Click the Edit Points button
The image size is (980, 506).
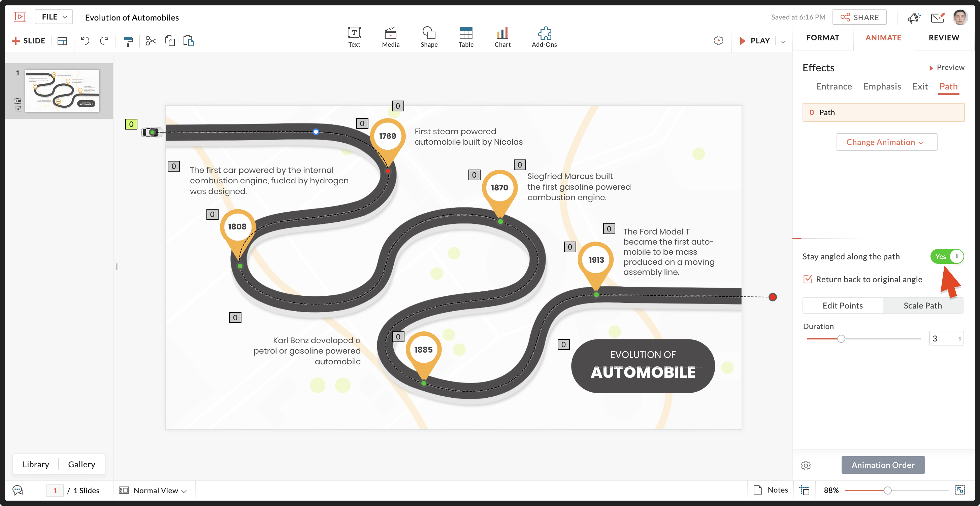coord(842,306)
